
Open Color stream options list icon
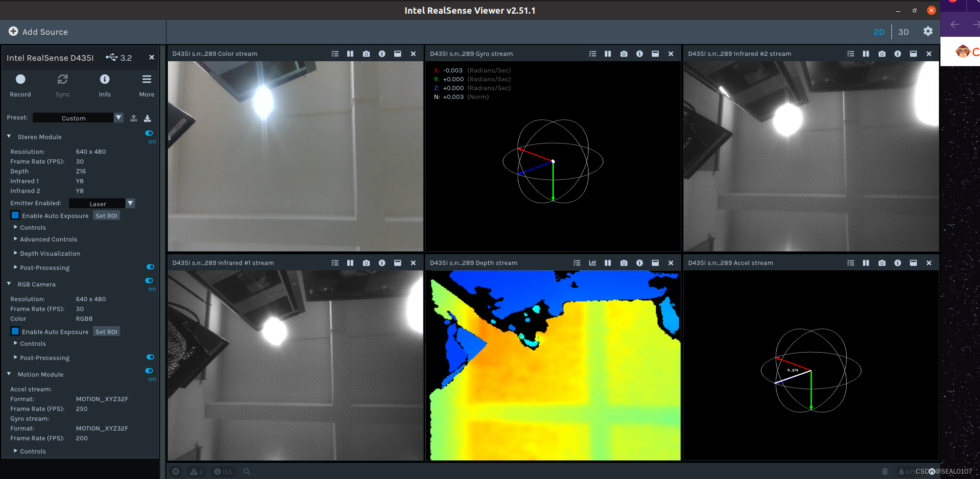click(x=335, y=54)
